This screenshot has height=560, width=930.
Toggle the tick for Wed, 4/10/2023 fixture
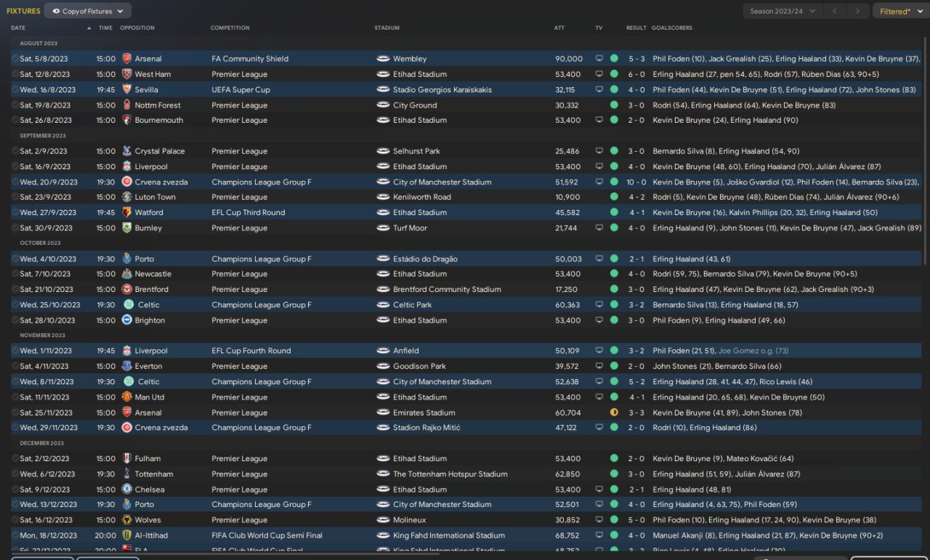(15, 259)
